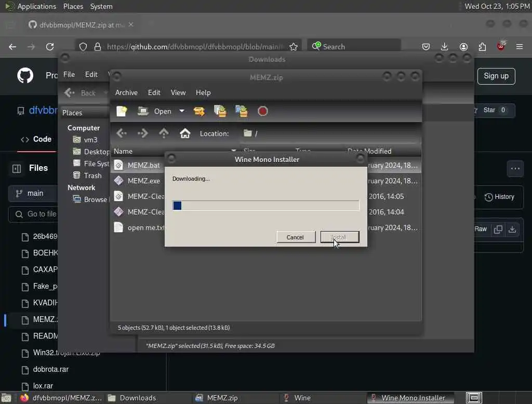The width and height of the screenshot is (532, 404).
Task: Open archive button in MEMZ.zip toolbar
Action: (x=154, y=111)
